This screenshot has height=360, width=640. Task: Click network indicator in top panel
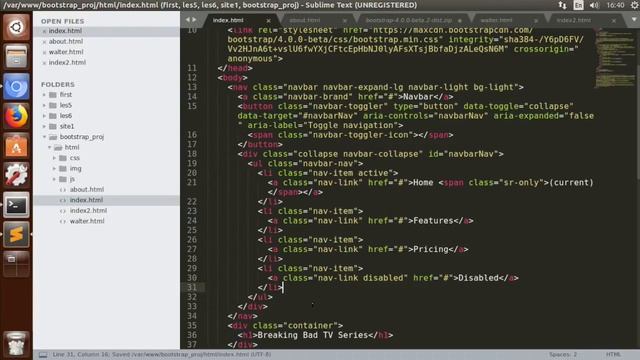tap(562, 5)
